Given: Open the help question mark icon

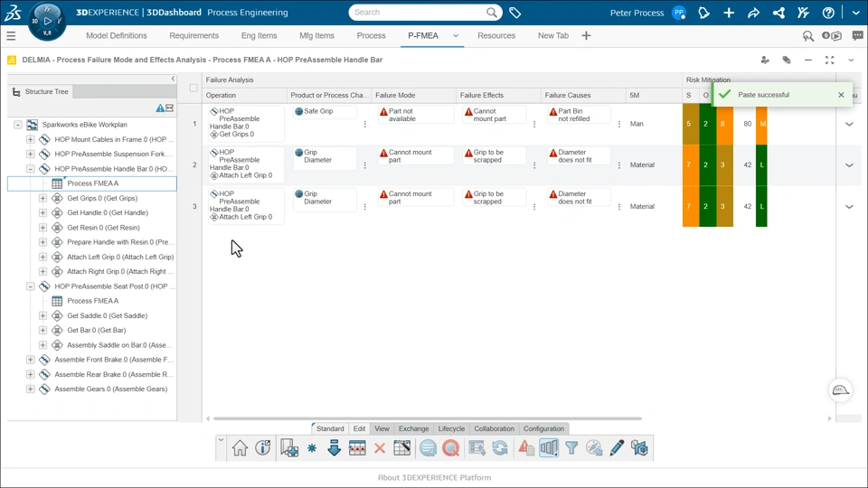Looking at the screenshot, I should (x=828, y=12).
